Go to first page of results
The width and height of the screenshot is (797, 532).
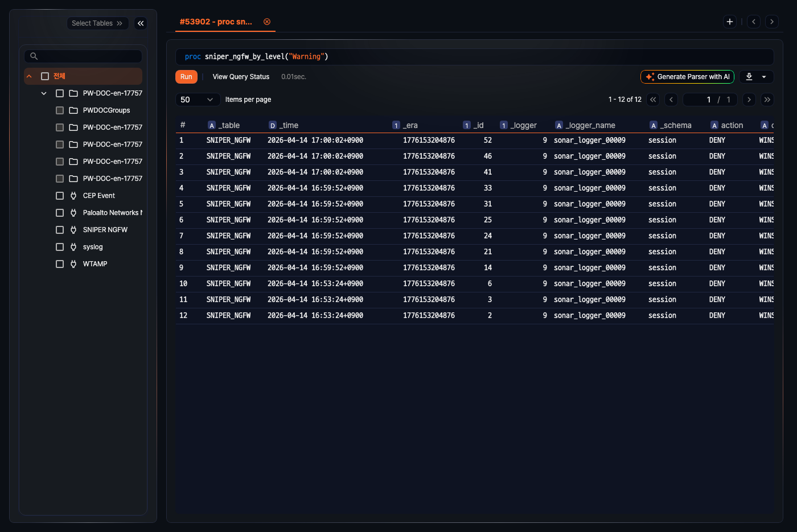tap(653, 100)
